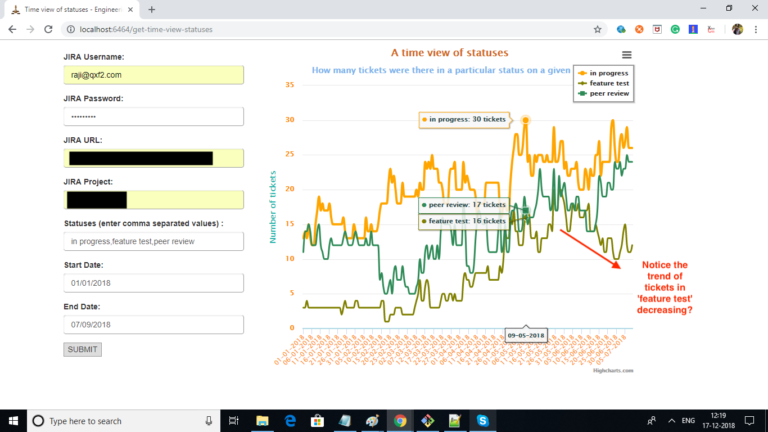Image resolution: width=768 pixels, height=432 pixels.
Task: Click the JIRA Username field
Action: [153, 75]
